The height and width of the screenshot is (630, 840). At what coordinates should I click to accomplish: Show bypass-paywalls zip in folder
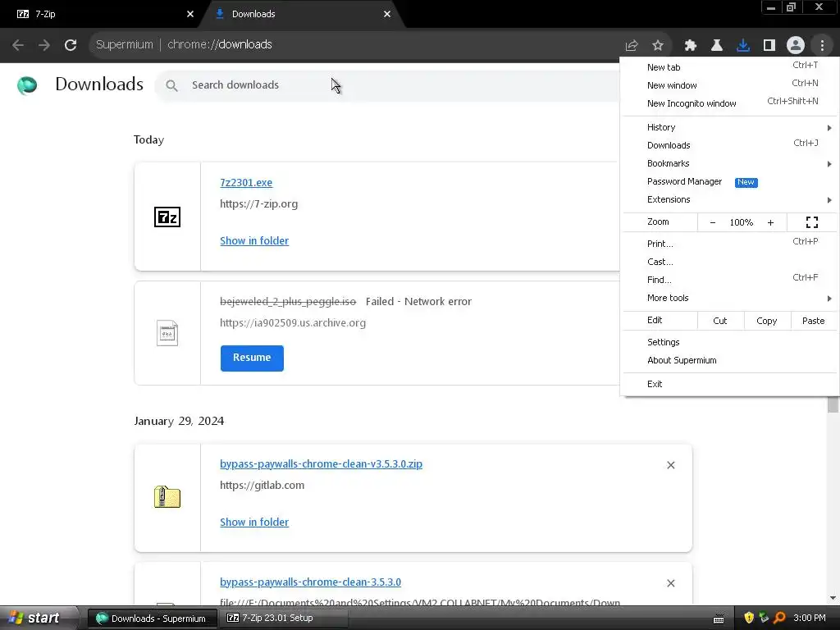click(254, 523)
